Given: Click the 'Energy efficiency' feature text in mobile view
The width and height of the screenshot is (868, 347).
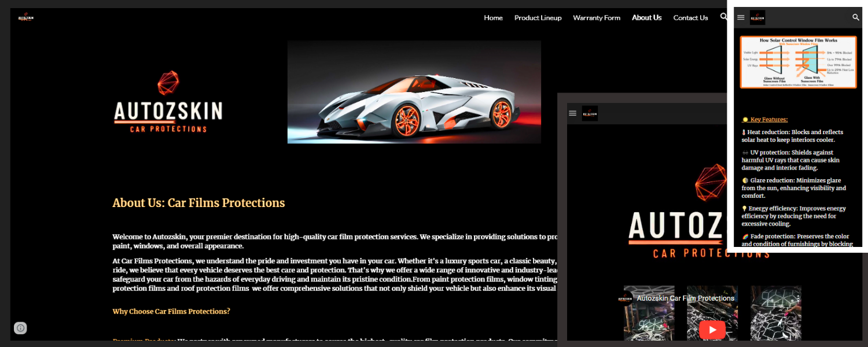Looking at the screenshot, I should [x=794, y=216].
